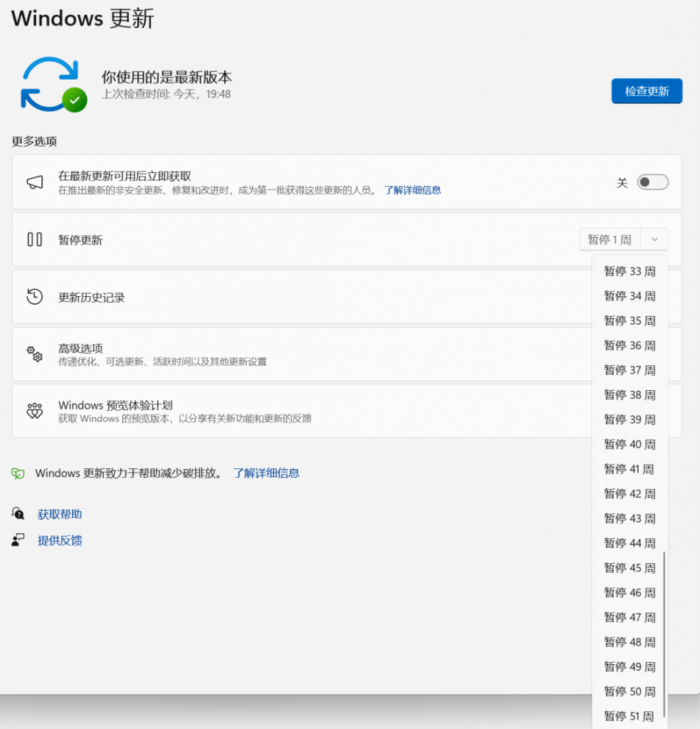Click the 暂停 1 周 button
This screenshot has height=729, width=700.
(610, 240)
